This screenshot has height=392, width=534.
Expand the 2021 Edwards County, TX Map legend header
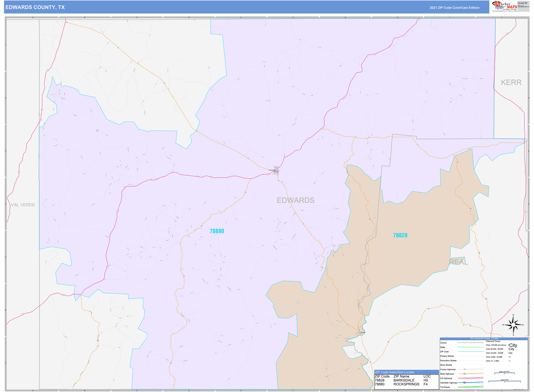click(x=484, y=339)
